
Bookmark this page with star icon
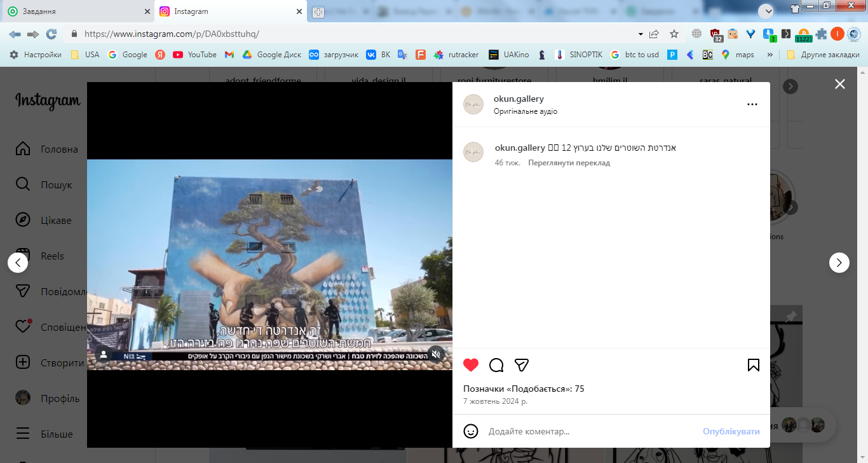tap(674, 34)
